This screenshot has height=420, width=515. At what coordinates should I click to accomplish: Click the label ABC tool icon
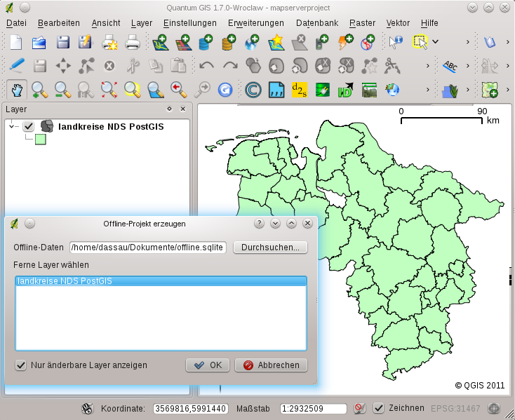click(450, 66)
